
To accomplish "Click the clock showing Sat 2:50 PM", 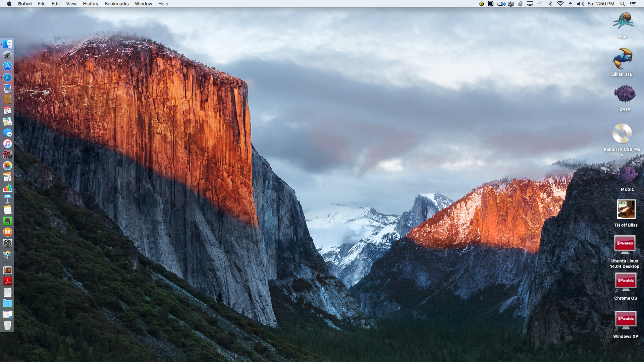I will 601,4.
